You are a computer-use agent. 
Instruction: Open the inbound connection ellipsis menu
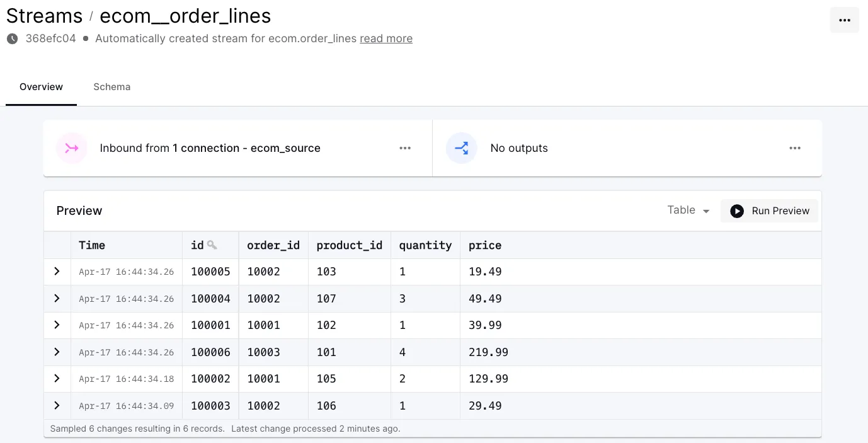tap(405, 148)
